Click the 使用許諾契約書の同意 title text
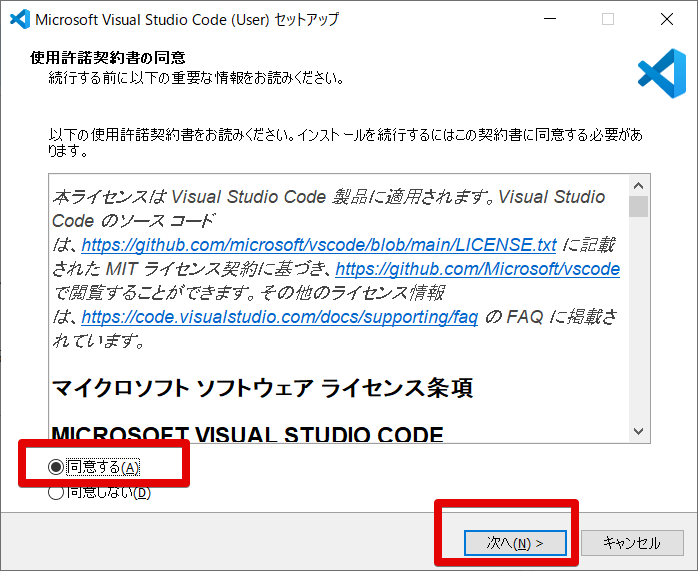 tap(108, 57)
